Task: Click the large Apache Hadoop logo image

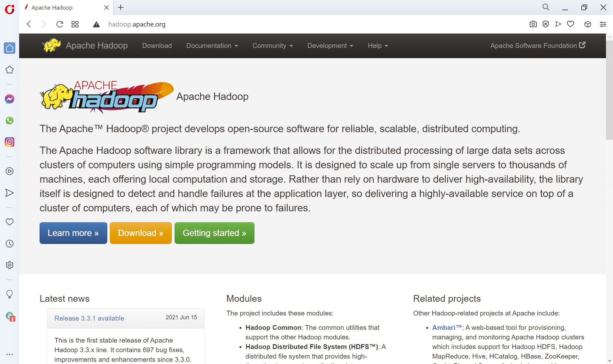Action: 107,97
